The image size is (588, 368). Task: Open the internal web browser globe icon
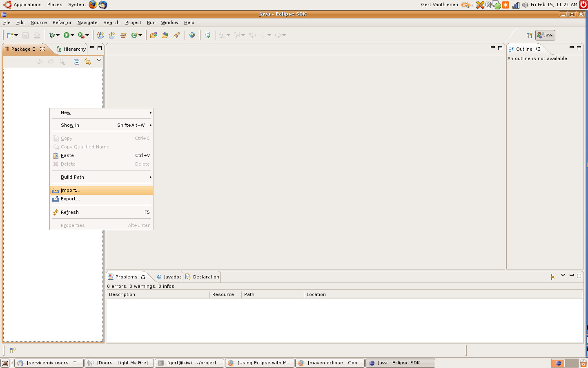coord(192,35)
